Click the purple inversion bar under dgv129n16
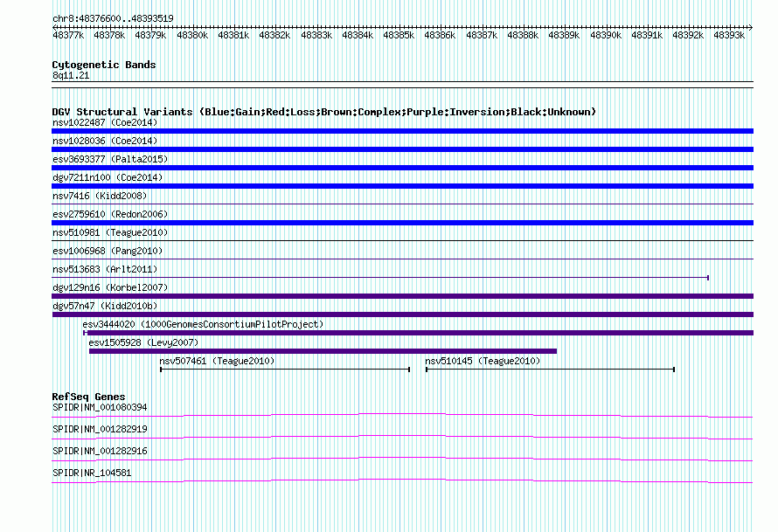Image resolution: width=778 pixels, height=532 pixels. click(x=402, y=296)
